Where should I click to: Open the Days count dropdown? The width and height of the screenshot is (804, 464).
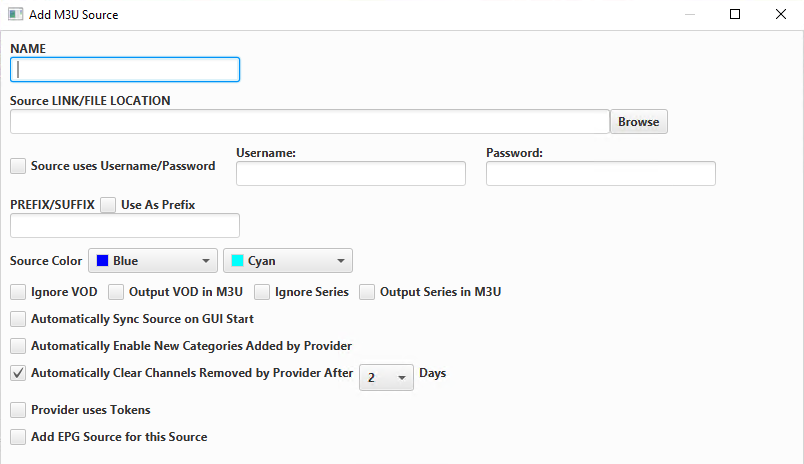386,377
